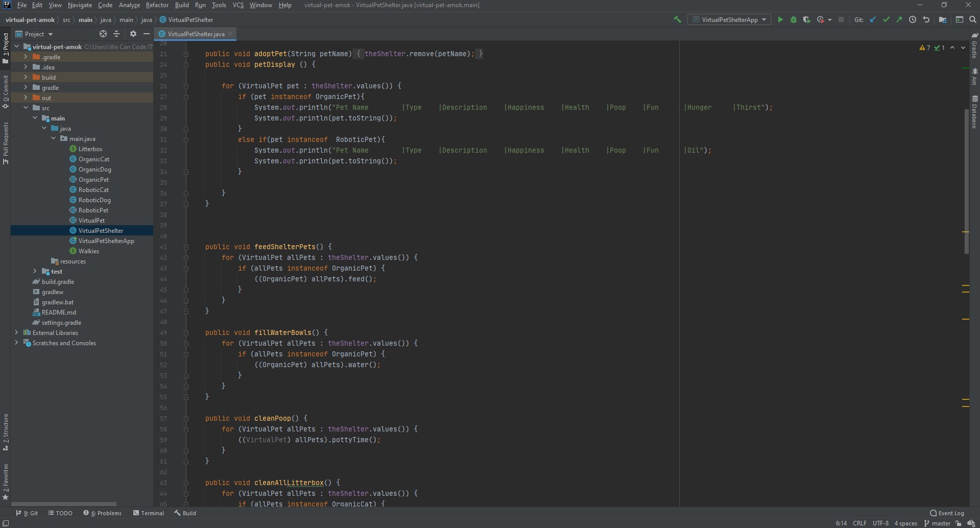Open the Navigate menu

tap(80, 5)
